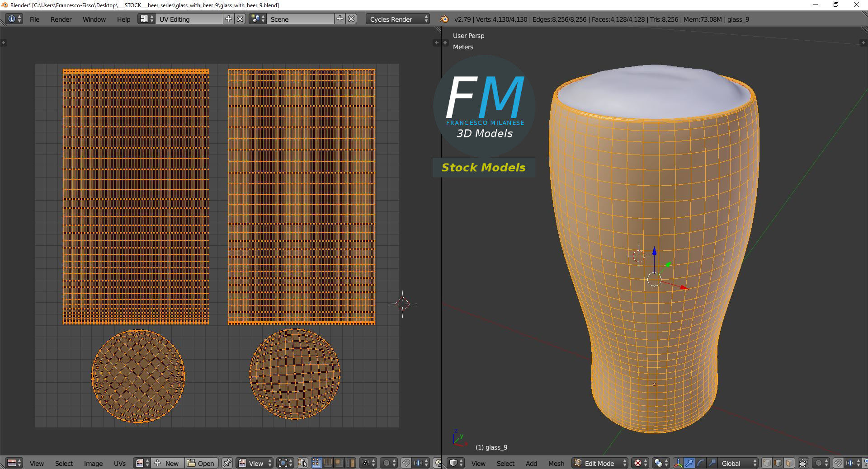Open 3D proportional editing dropdown
The image size is (868, 469).
[821, 463]
